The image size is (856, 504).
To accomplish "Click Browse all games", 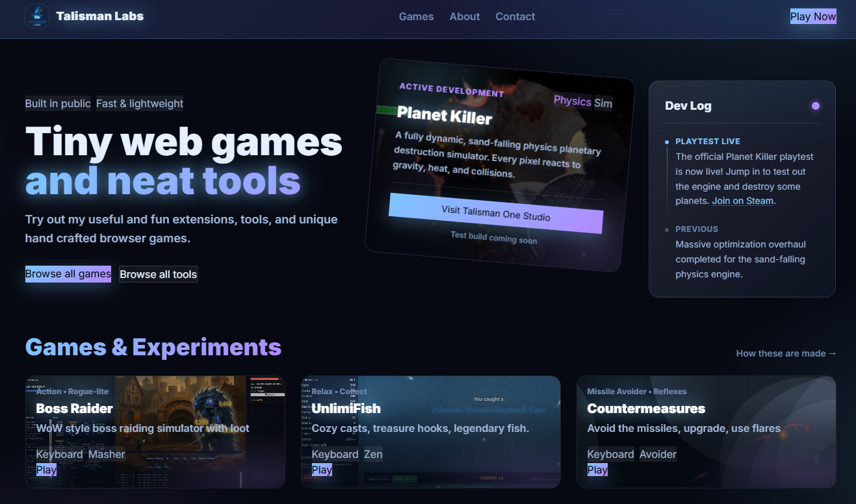I will [68, 273].
